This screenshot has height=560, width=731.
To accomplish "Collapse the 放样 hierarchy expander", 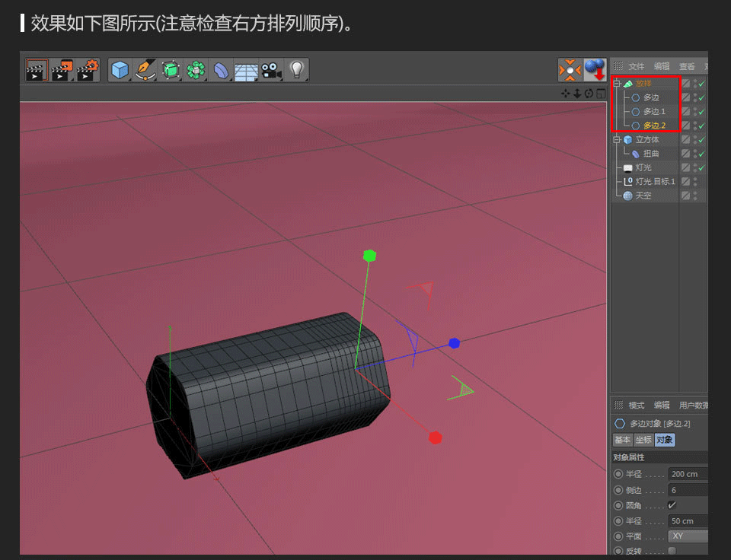I will 617,84.
